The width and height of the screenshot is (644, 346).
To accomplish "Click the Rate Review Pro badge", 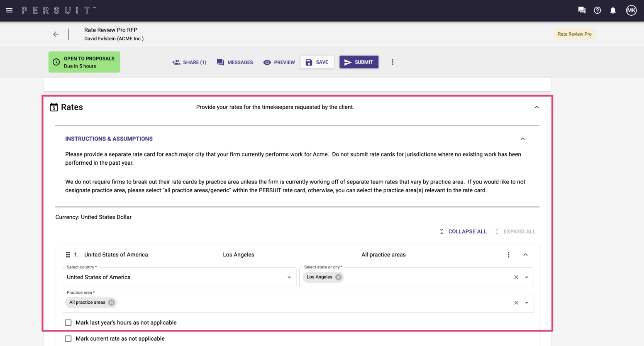I will click(575, 34).
